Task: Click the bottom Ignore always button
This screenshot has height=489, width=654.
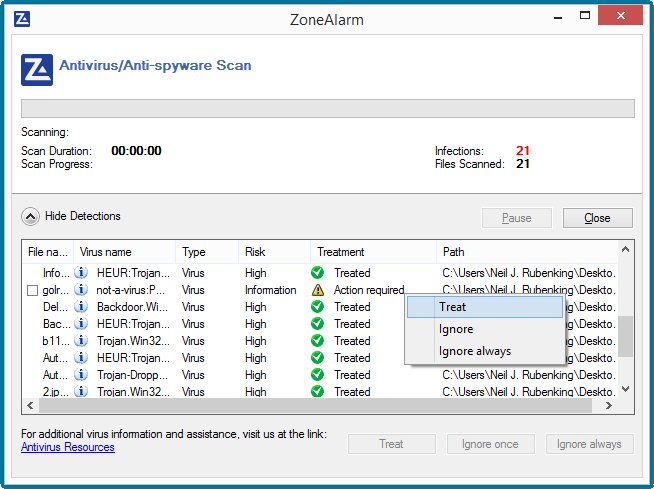Action: tap(589, 444)
